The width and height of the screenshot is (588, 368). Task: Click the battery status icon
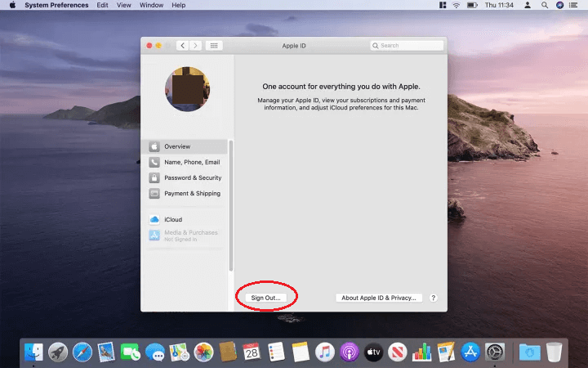(x=472, y=5)
